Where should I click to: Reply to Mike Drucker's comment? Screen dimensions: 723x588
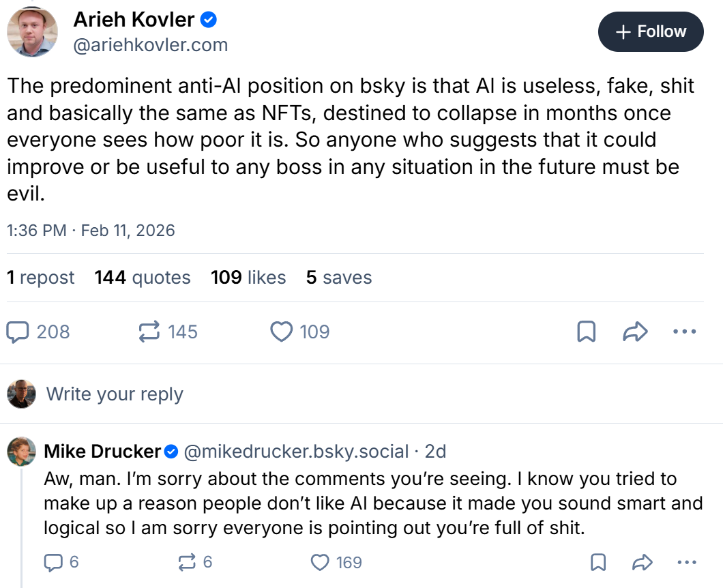53,562
